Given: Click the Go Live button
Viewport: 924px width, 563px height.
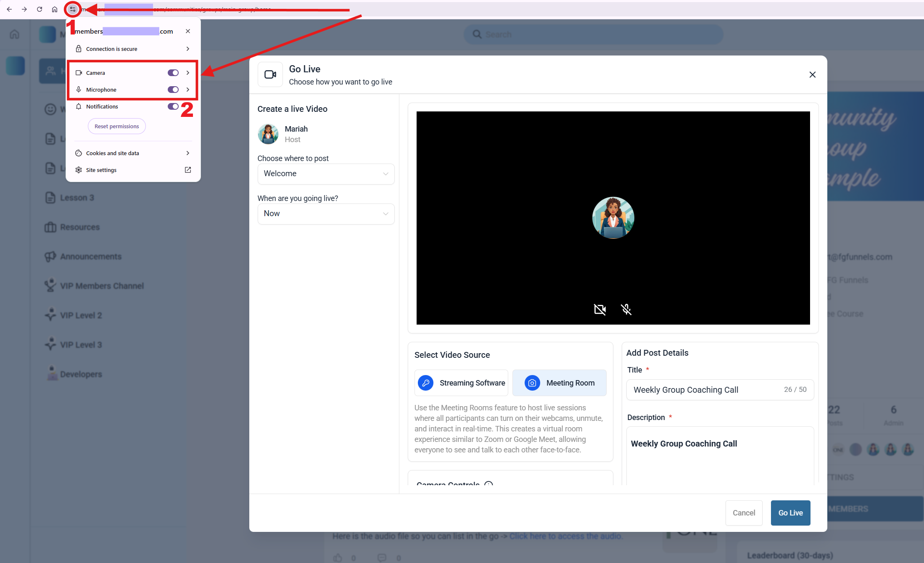Looking at the screenshot, I should point(790,513).
